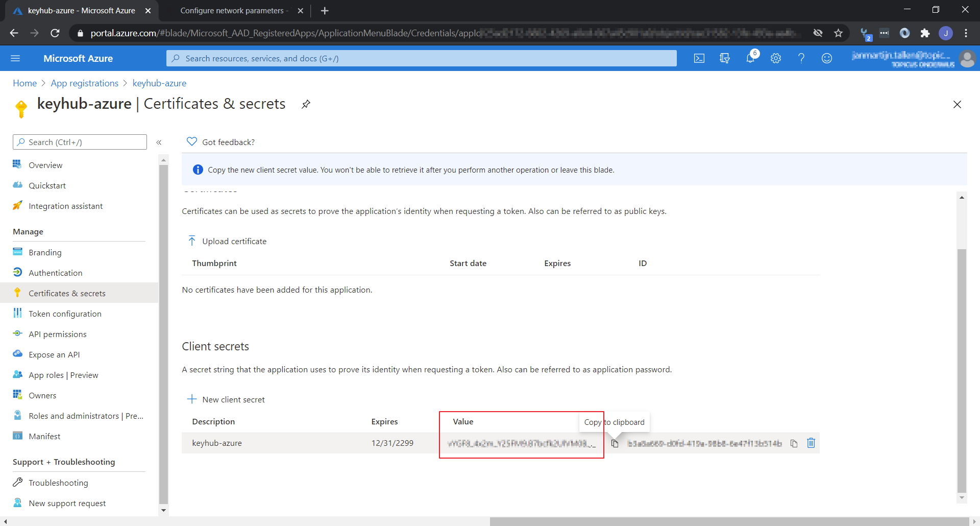
Task: Open the help question mark
Action: tap(801, 58)
